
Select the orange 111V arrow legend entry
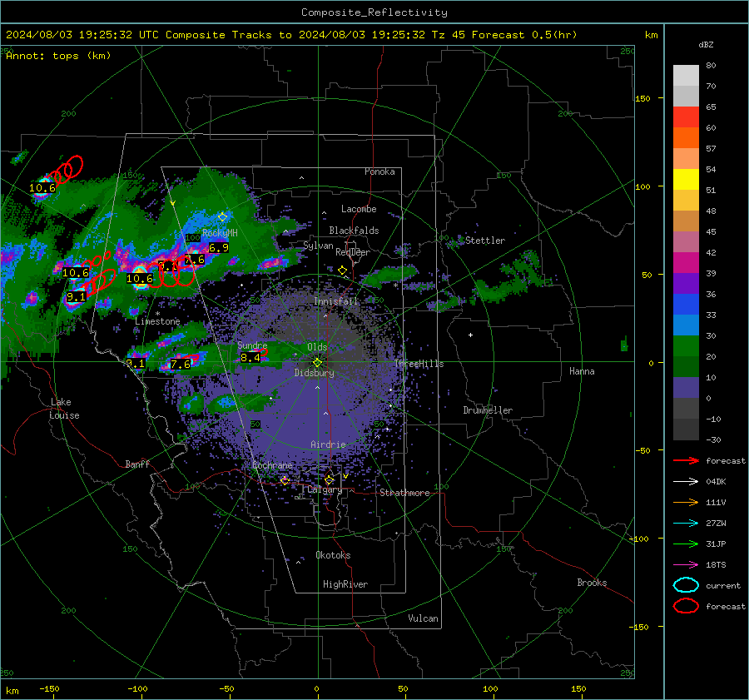coord(686,502)
